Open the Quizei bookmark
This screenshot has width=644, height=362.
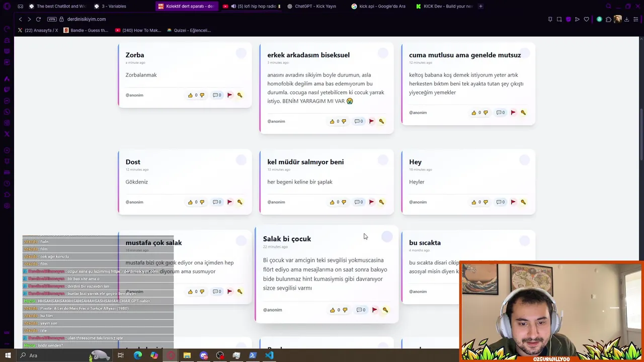click(x=189, y=30)
